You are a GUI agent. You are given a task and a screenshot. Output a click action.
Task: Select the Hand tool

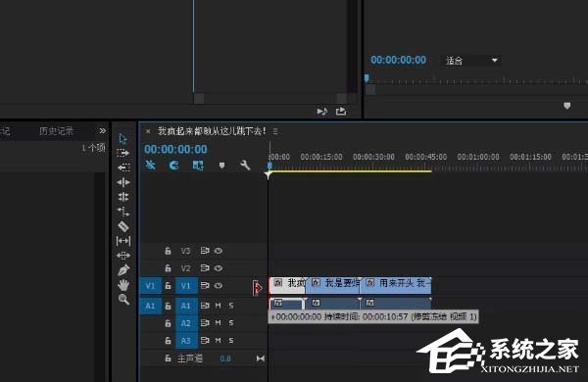(x=123, y=285)
